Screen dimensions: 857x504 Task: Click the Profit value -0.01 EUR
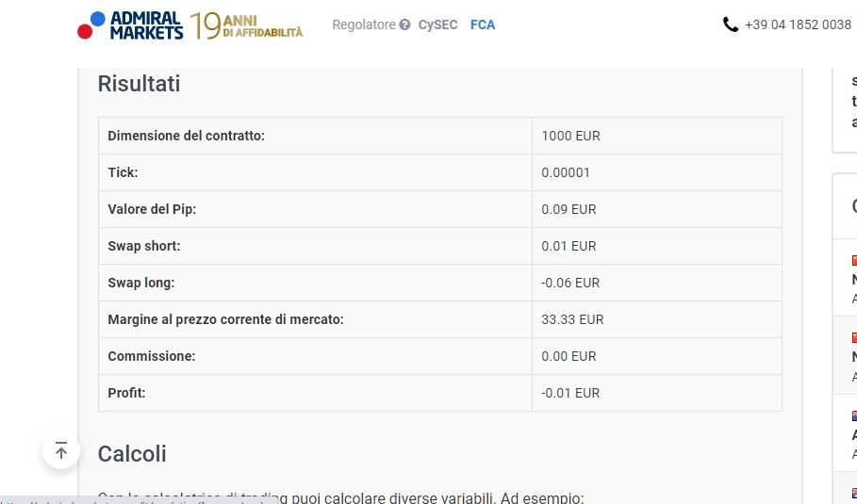[570, 393]
